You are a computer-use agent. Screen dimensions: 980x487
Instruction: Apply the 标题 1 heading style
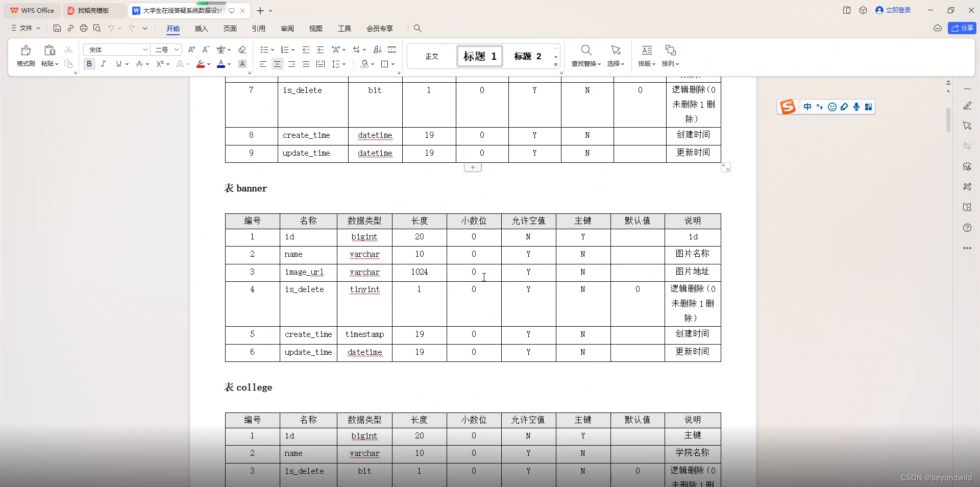tap(479, 56)
